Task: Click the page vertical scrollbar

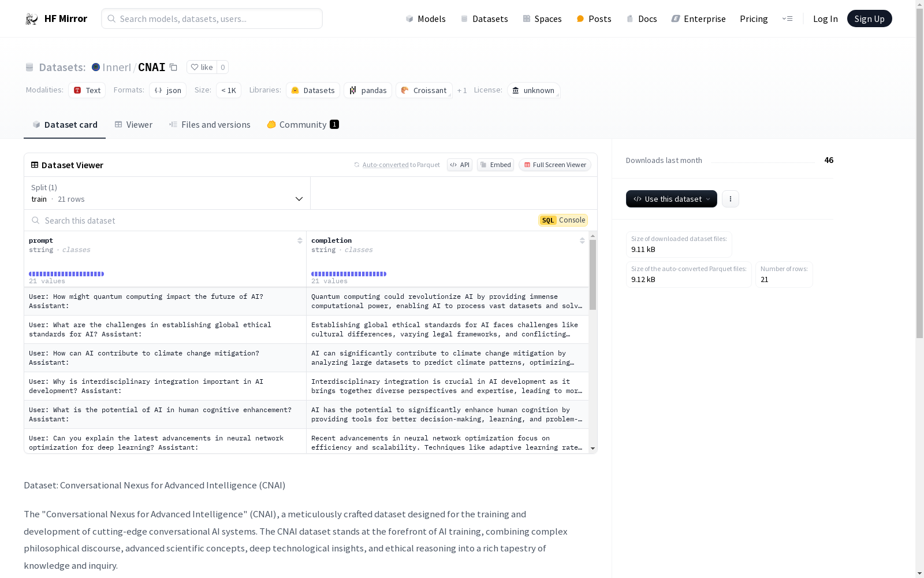Action: (x=919, y=173)
